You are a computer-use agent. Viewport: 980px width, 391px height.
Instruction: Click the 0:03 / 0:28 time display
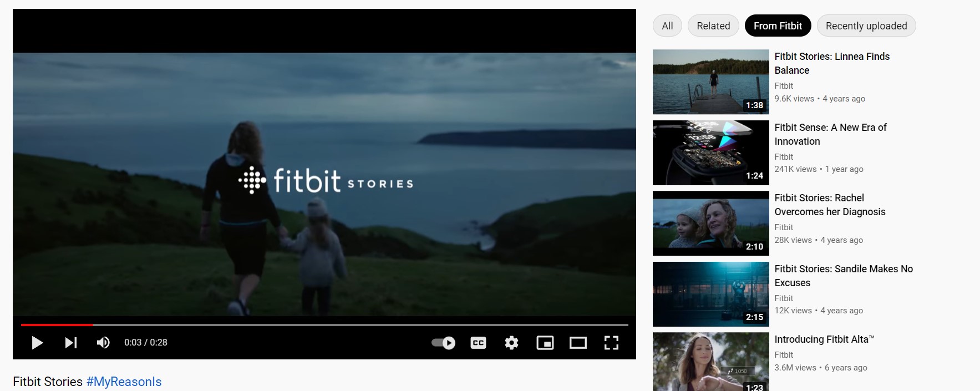click(146, 343)
